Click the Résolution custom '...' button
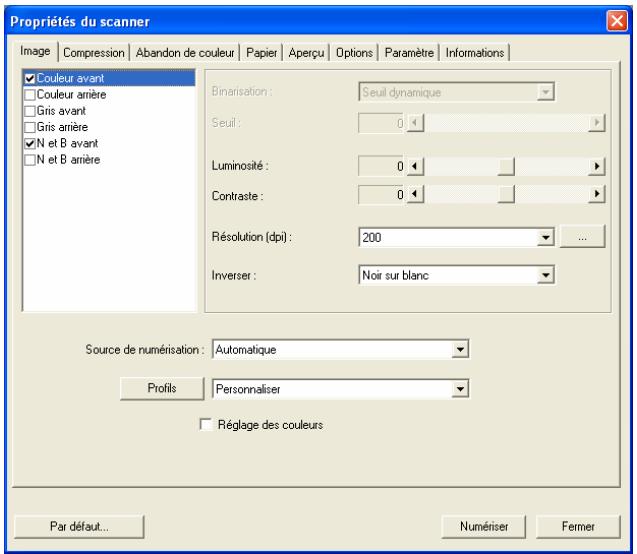This screenshot has height=554, width=637. coord(582,237)
